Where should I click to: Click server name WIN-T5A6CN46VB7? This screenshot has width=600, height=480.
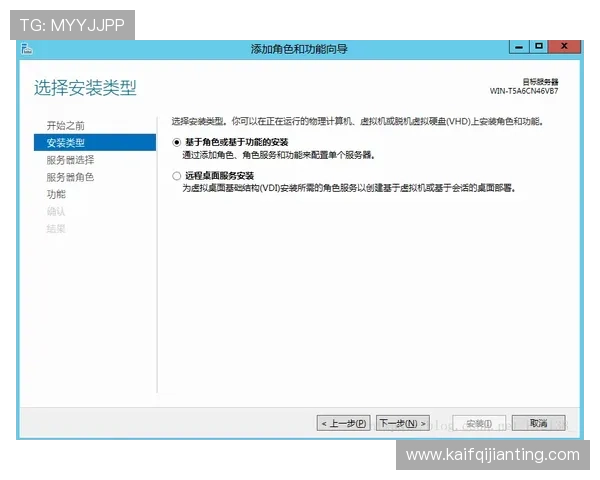pos(524,91)
